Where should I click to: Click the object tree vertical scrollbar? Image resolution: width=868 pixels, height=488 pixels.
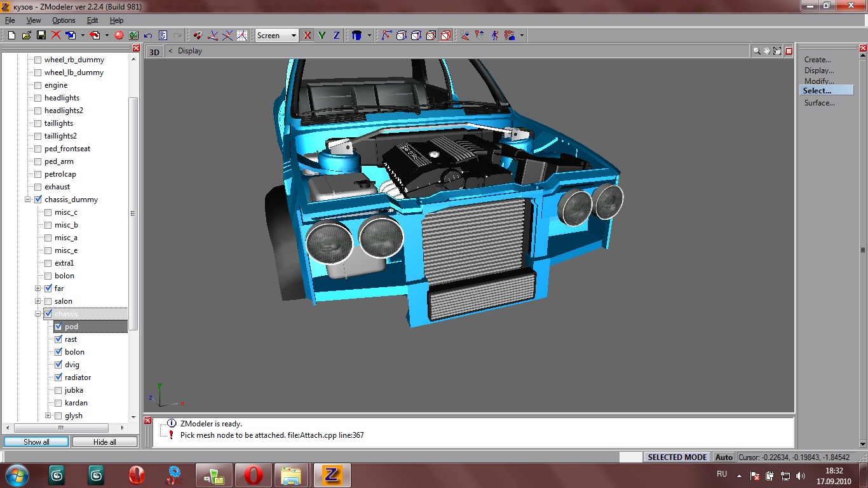(133, 213)
